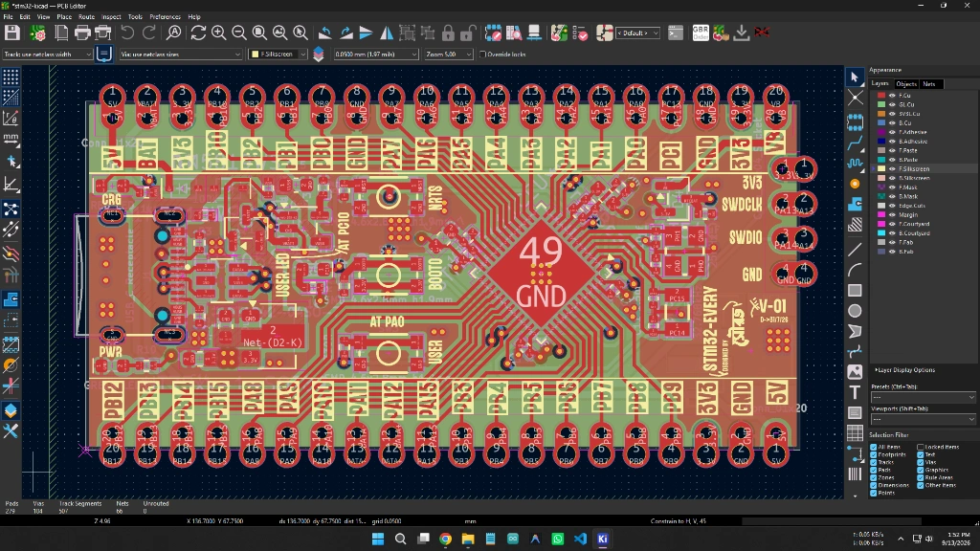Image resolution: width=980 pixels, height=551 pixels.
Task: Click the Mirror/Flip icon
Action: [x=387, y=33]
